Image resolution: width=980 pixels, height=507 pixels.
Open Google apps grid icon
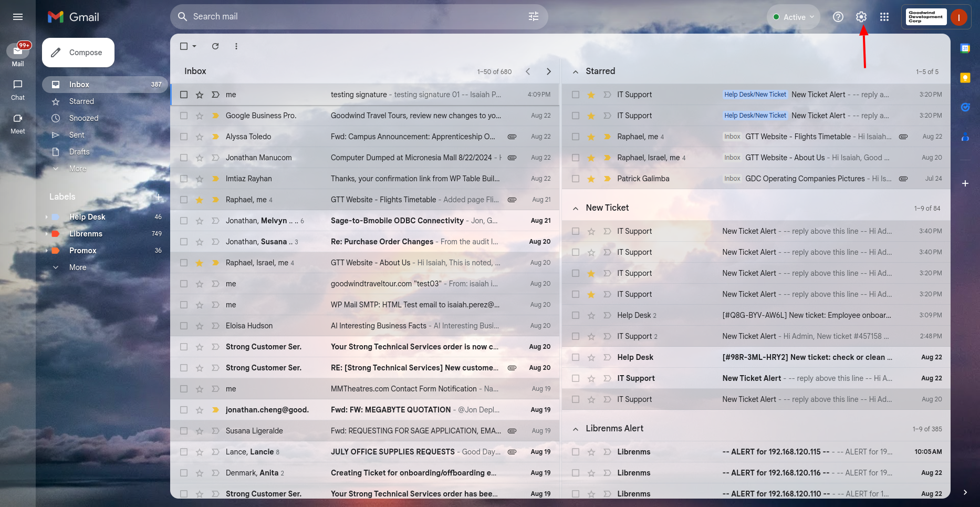(x=884, y=17)
